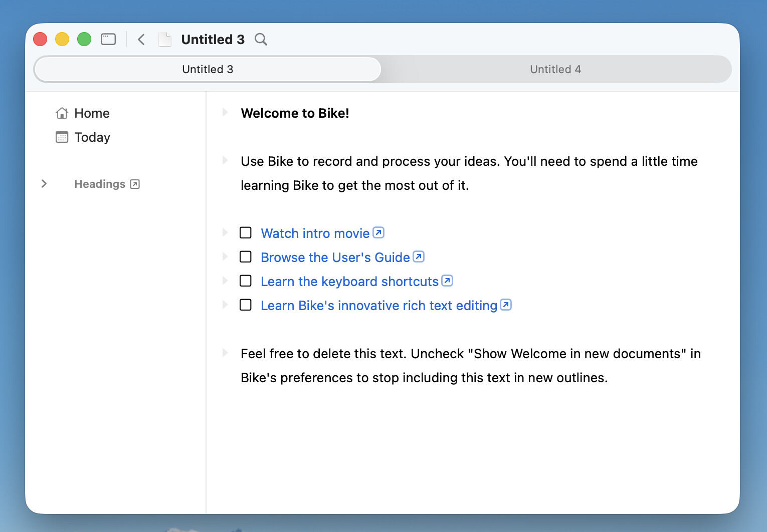This screenshot has height=532, width=767.
Task: Click the Home house icon
Action: [x=62, y=113]
